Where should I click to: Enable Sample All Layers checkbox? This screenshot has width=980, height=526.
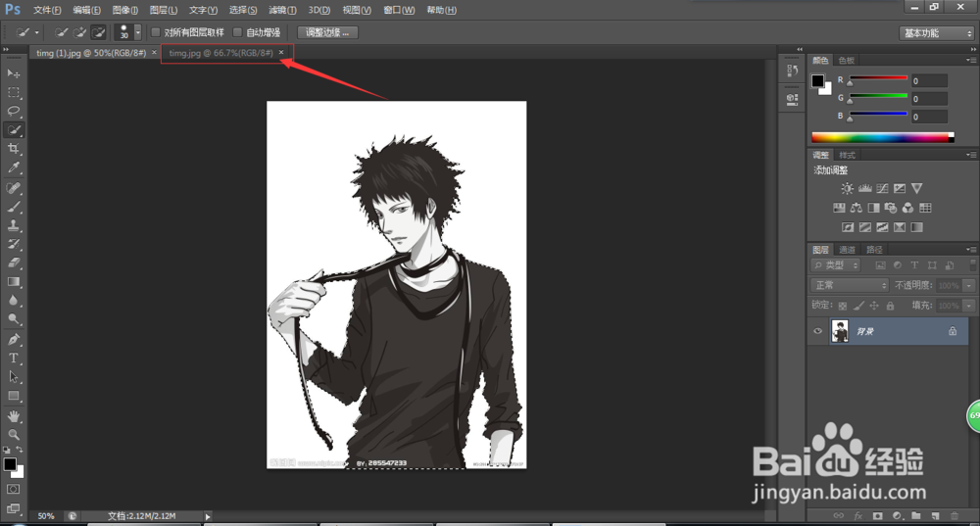[156, 32]
